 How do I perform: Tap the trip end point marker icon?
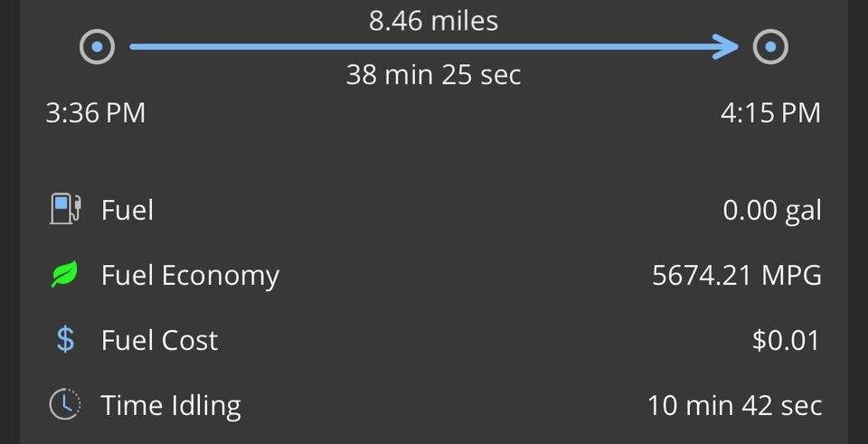(770, 46)
